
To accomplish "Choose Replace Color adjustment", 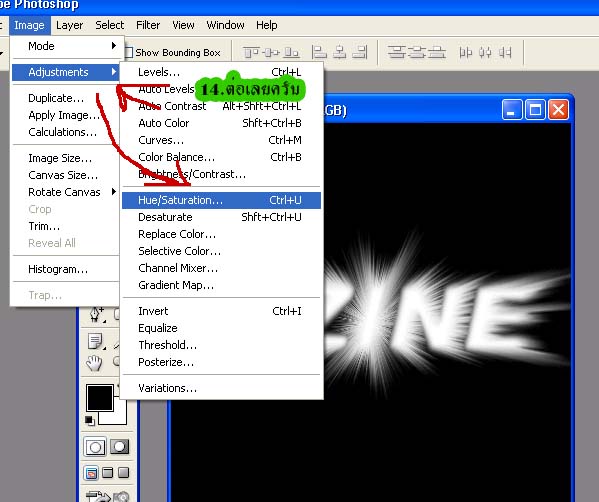I will click(221, 234).
